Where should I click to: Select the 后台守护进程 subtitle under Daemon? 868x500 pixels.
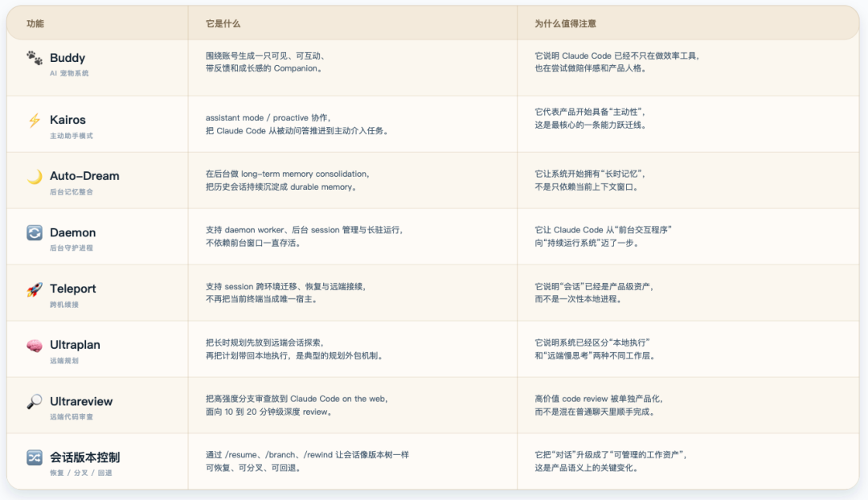72,248
